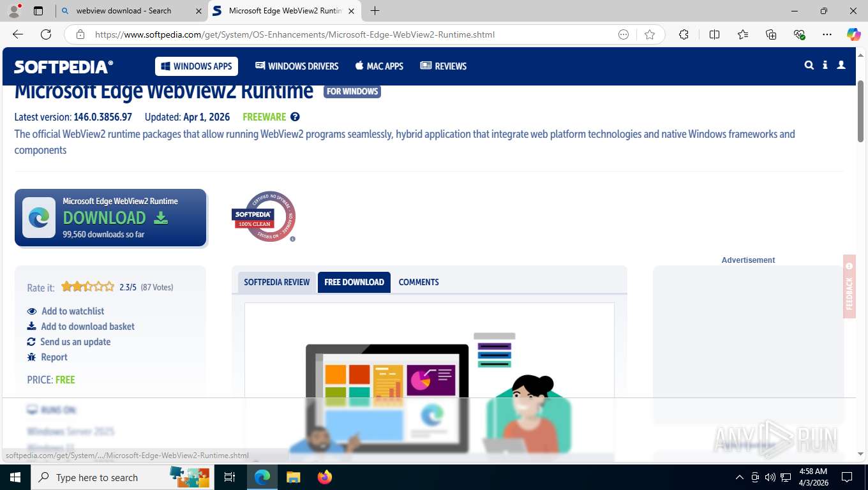Image resolution: width=868 pixels, height=490 pixels.
Task: Reload page with refresh icon
Action: coord(46,34)
